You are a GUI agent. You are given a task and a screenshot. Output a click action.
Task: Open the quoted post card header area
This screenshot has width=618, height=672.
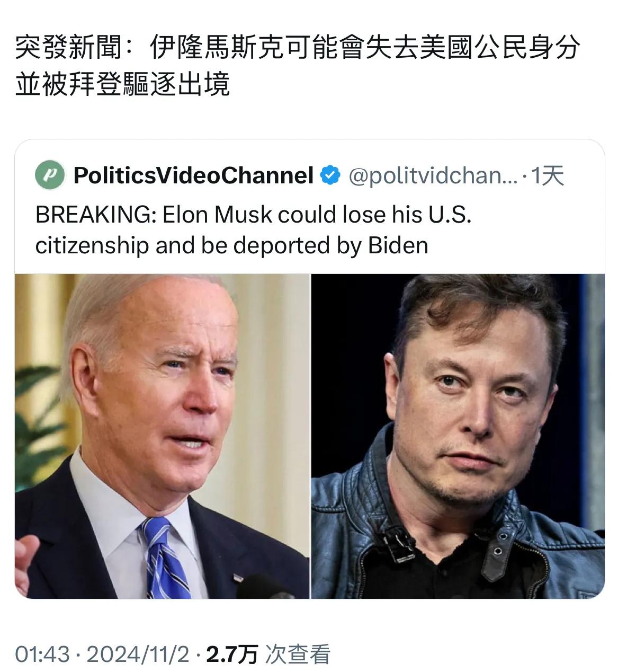point(310,175)
